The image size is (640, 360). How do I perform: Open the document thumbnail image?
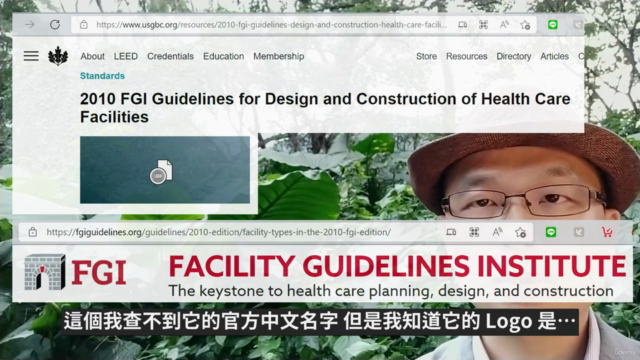click(x=165, y=170)
